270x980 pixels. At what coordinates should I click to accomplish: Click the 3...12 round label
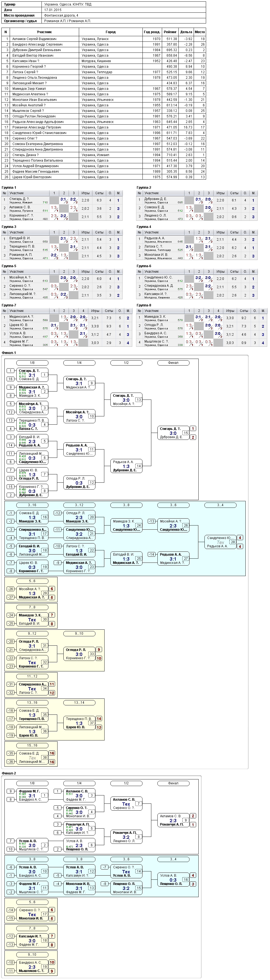[x=79, y=505]
